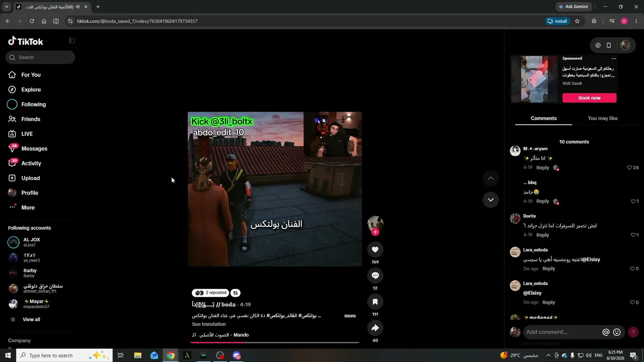
Task: Bookmark this page with the star icon
Action: (x=577, y=21)
